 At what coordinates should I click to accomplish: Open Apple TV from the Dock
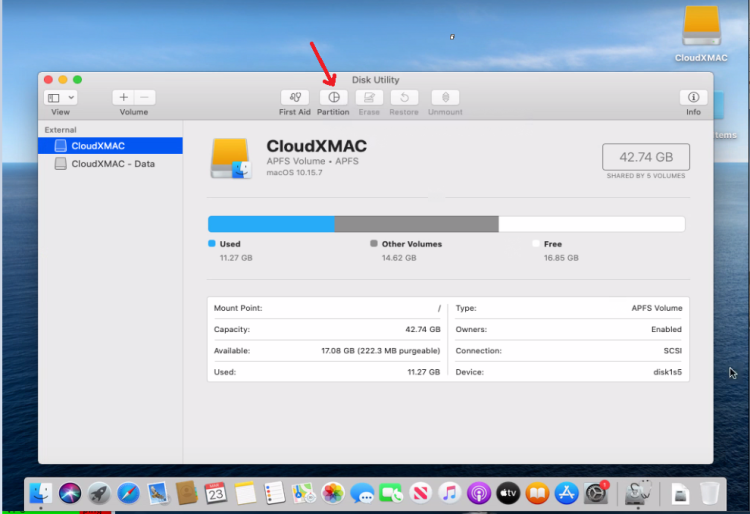click(x=508, y=493)
